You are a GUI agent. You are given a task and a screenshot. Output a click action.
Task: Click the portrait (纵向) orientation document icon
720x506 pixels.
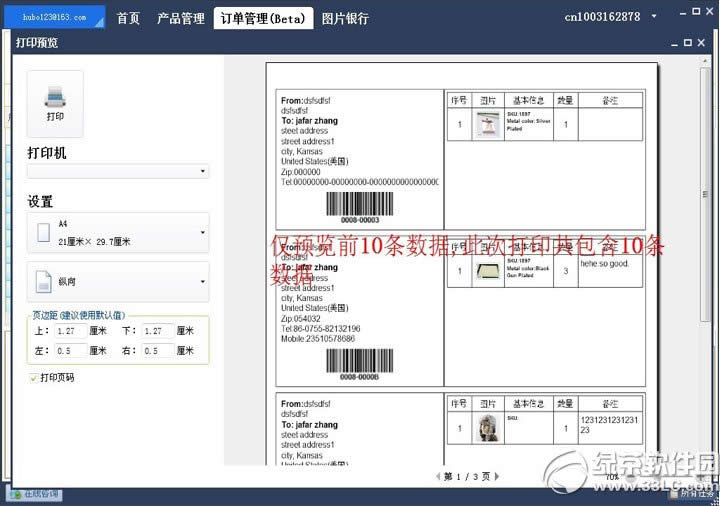pos(42,282)
